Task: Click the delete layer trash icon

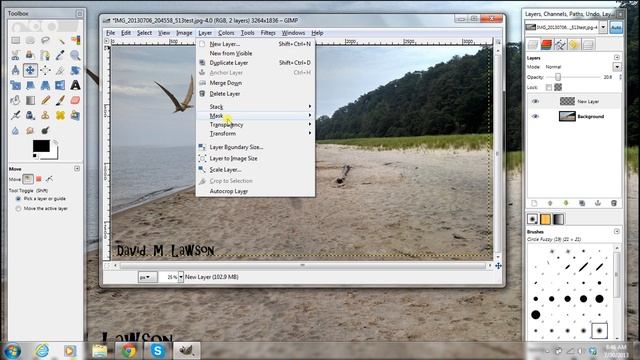Action: (613, 203)
